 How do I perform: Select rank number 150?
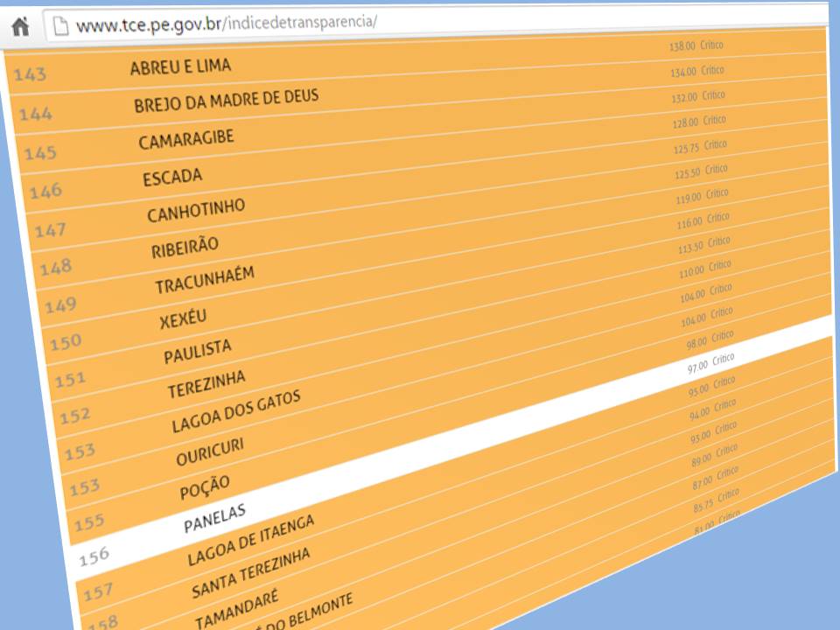(x=66, y=342)
